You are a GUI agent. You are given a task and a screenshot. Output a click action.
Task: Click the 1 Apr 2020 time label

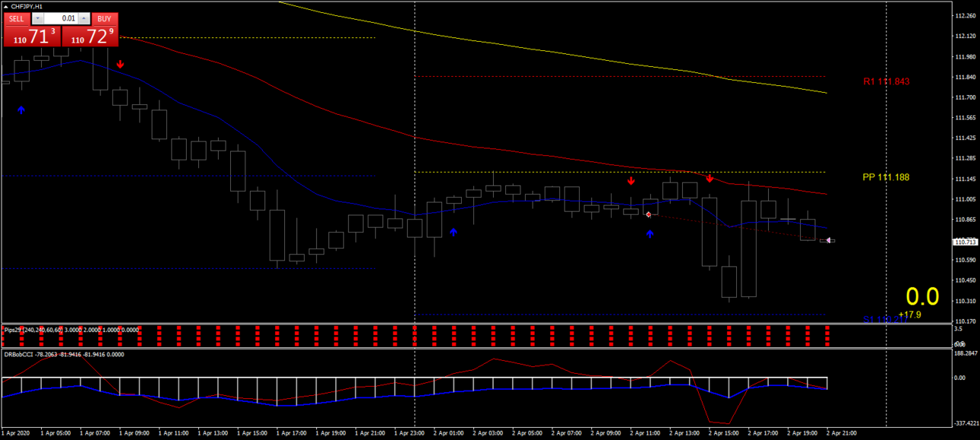(x=14, y=433)
